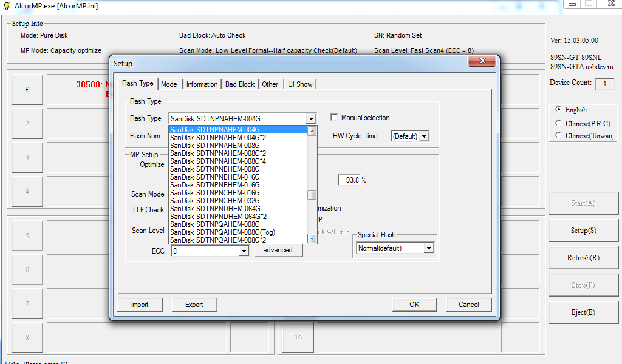Click the Setup(S) button in main window
Viewport: 622px width, 364px height.
[x=583, y=231]
